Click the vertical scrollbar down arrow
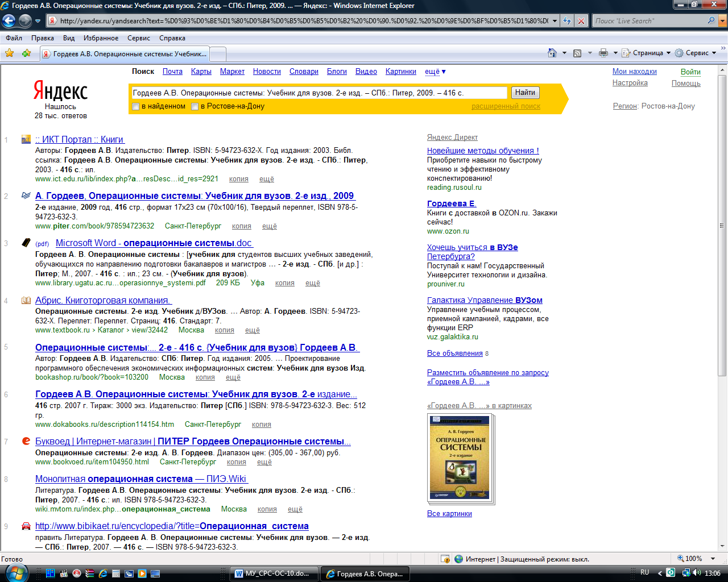 (722, 546)
